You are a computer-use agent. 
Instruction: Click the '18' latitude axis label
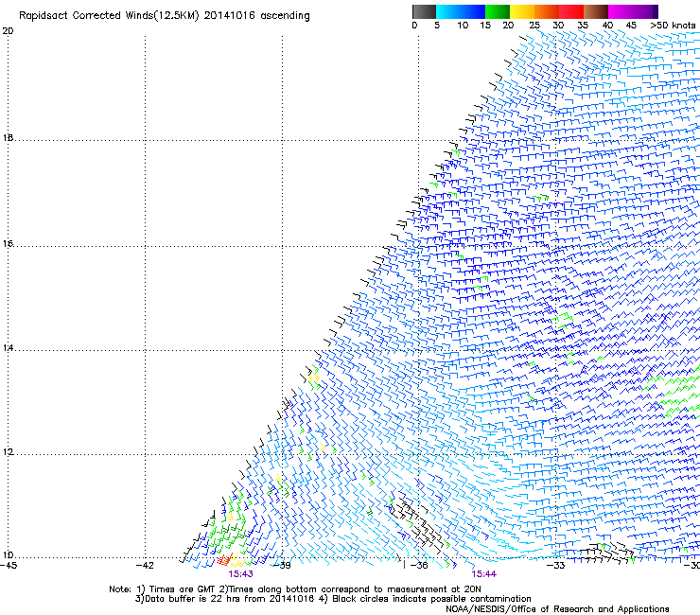8,138
